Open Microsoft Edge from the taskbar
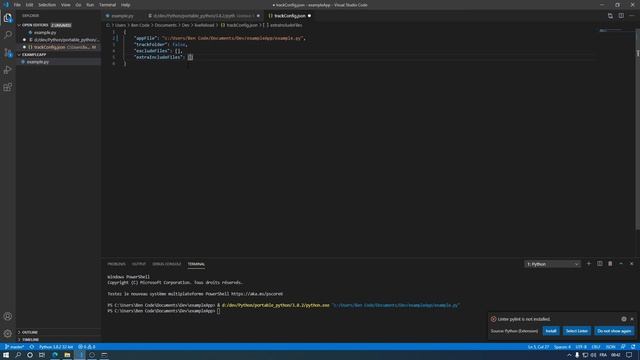Image resolution: width=640 pixels, height=360 pixels. pos(55,355)
